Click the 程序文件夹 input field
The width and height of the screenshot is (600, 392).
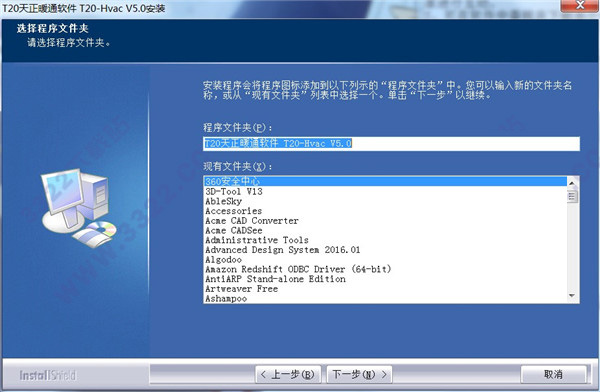click(391, 144)
